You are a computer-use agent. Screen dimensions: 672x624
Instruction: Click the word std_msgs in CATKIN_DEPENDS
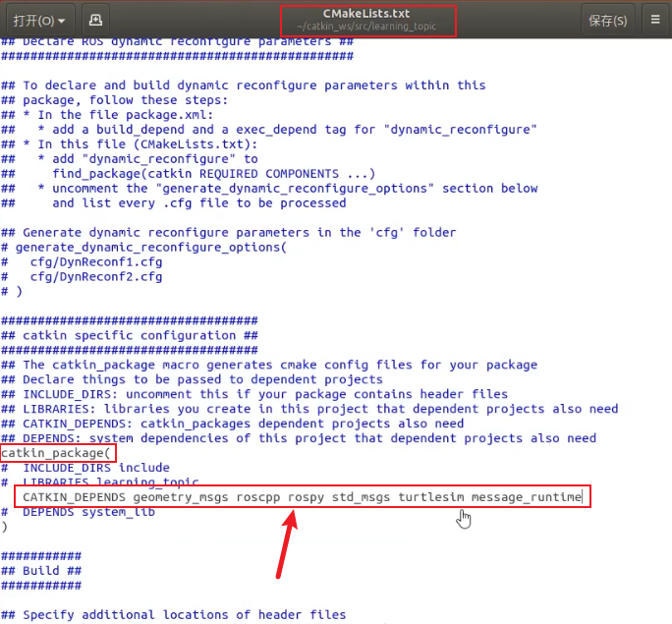point(361,497)
